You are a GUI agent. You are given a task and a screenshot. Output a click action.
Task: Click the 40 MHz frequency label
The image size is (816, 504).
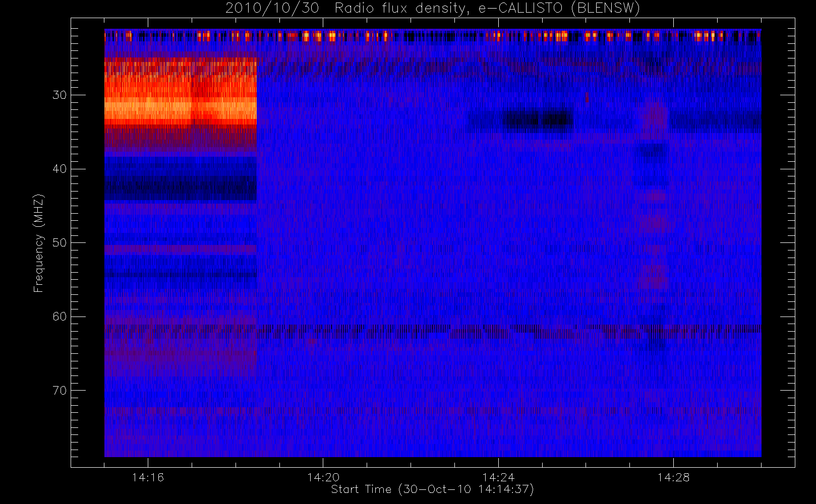60,169
